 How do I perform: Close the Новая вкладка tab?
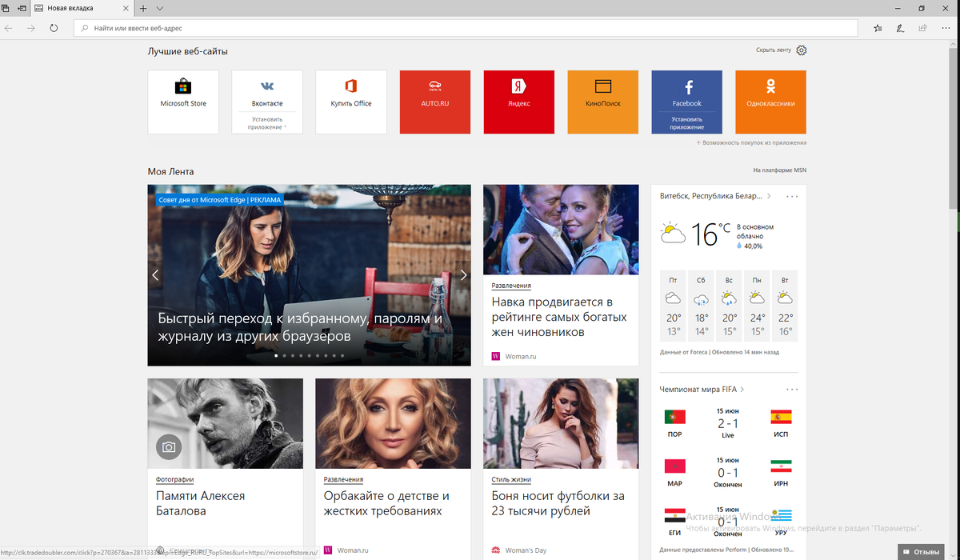pyautogui.click(x=124, y=8)
